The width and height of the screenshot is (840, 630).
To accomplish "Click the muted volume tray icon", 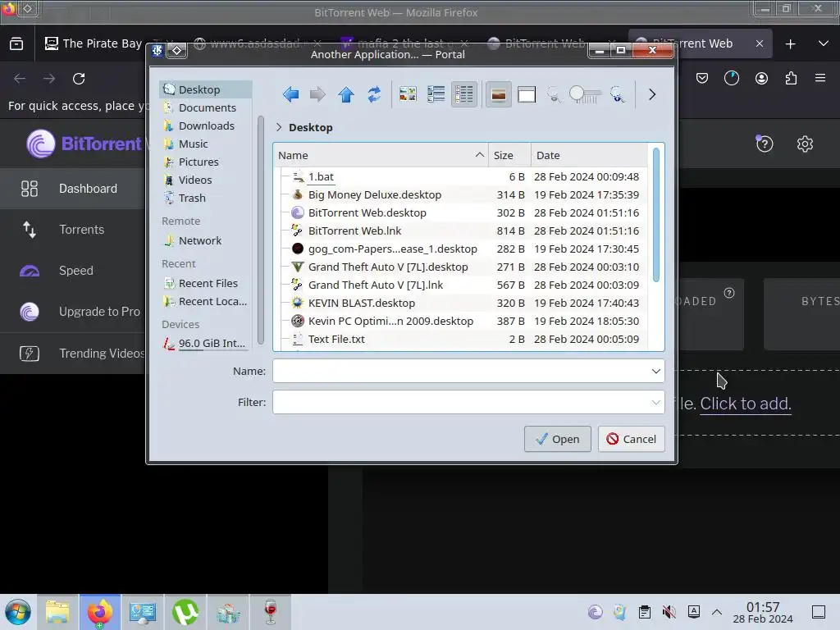I will pos(669,612).
